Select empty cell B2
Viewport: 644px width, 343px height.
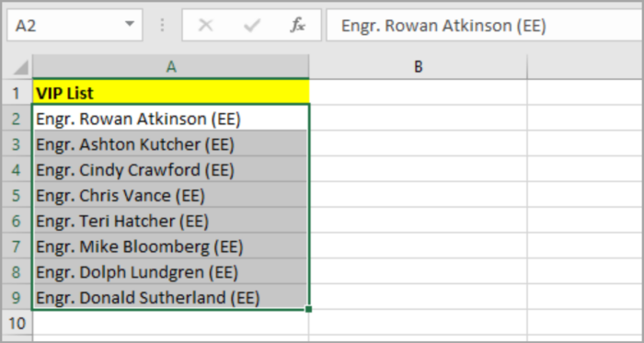pos(418,119)
